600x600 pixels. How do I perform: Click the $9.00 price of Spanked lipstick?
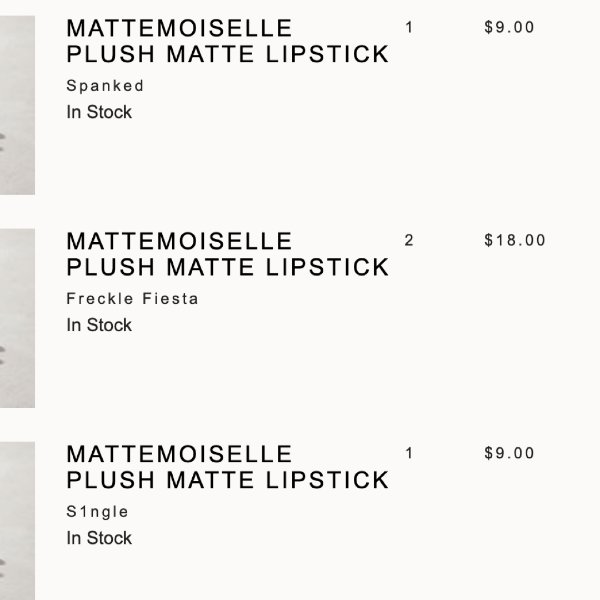coord(509,28)
